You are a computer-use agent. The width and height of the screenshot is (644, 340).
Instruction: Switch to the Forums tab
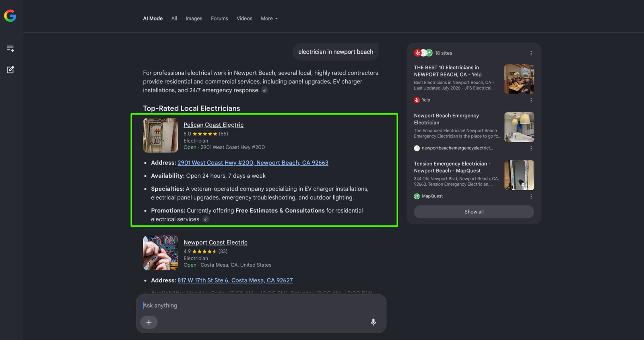point(219,19)
